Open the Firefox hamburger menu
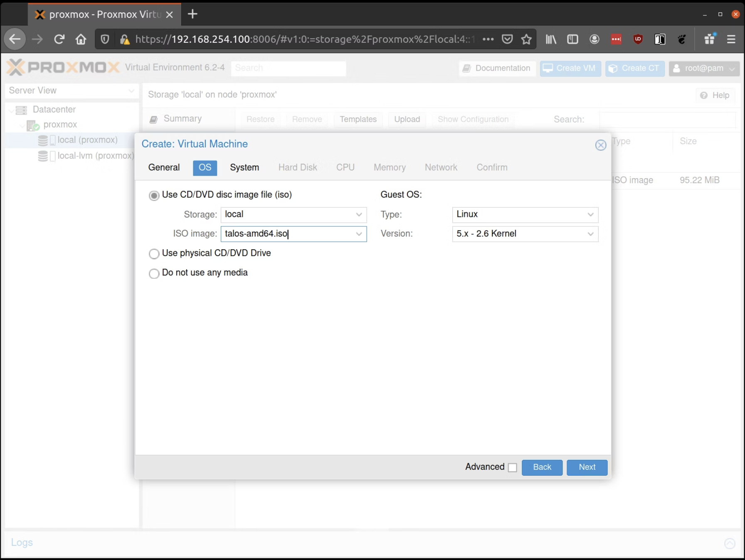 click(731, 39)
